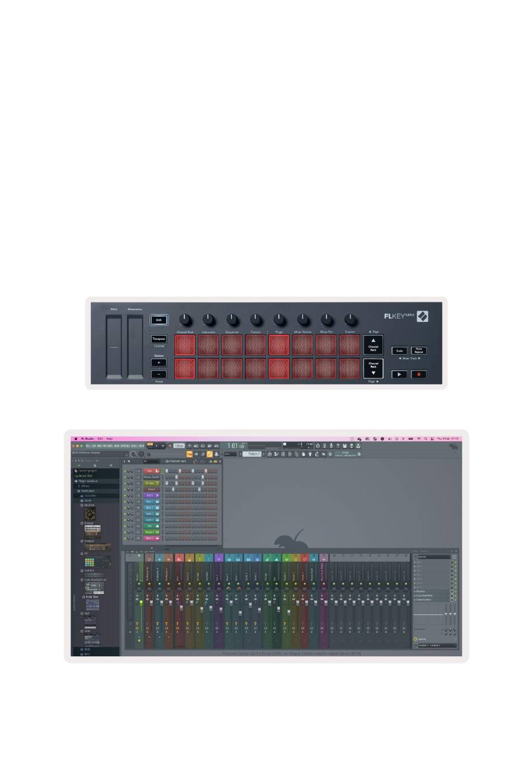
Task: Select the Synth 2 channel button in Channel rack
Action: [x=151, y=520]
